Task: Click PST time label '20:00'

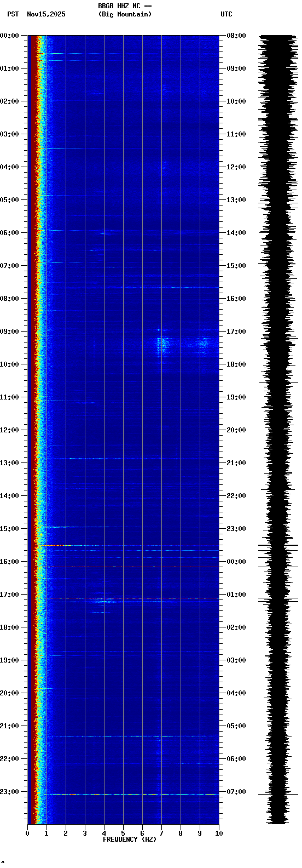Action: point(10,693)
